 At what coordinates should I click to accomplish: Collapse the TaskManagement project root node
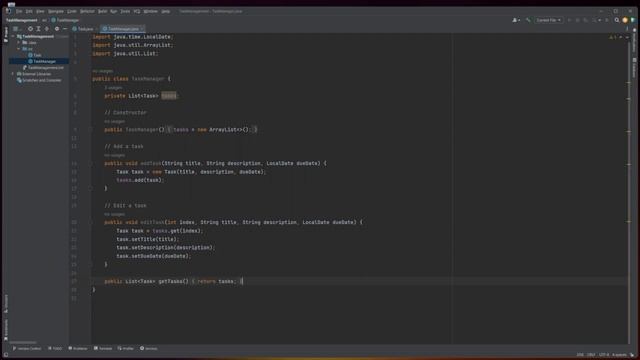pos(13,36)
